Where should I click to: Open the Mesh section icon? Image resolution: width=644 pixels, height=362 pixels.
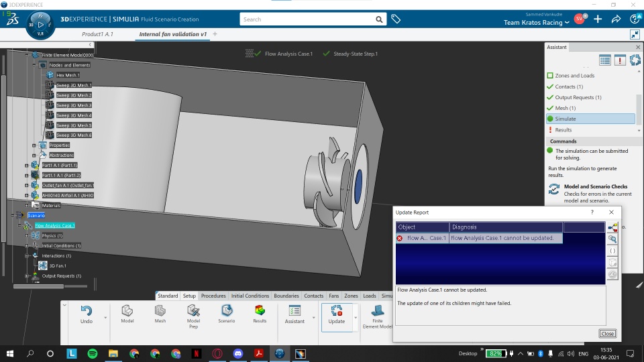(x=160, y=310)
